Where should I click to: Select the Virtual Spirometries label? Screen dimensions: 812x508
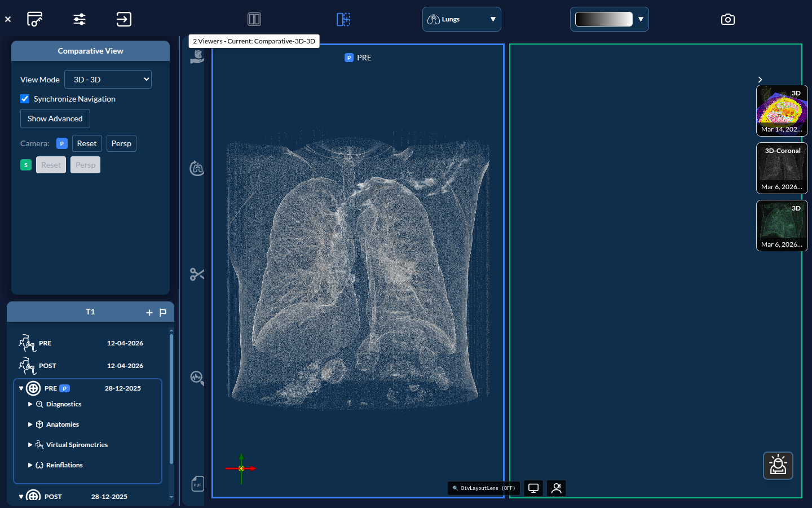77,445
